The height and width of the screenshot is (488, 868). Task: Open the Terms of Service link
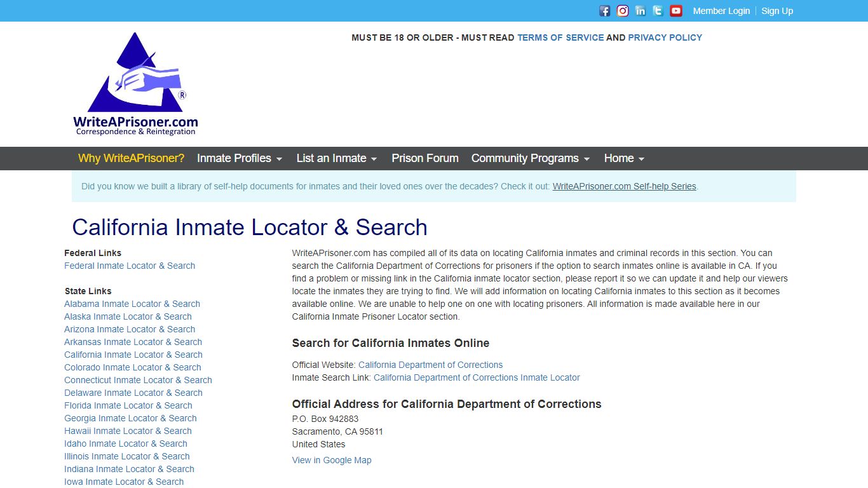(x=560, y=37)
